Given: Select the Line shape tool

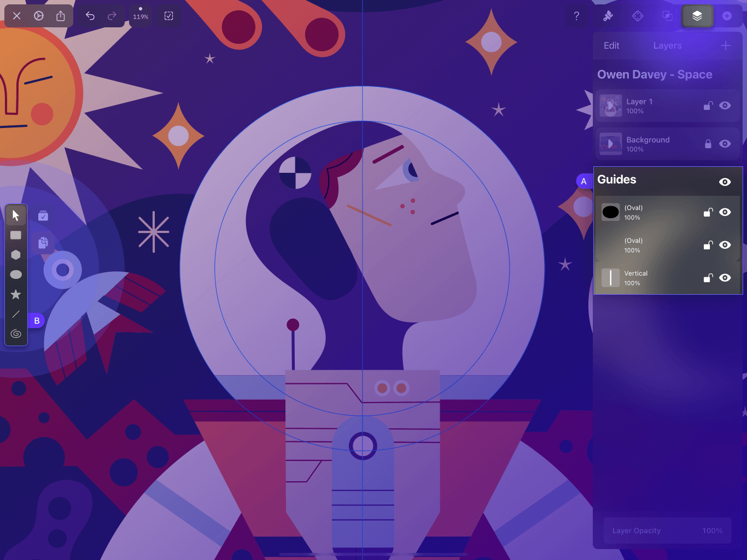Looking at the screenshot, I should click(x=16, y=314).
